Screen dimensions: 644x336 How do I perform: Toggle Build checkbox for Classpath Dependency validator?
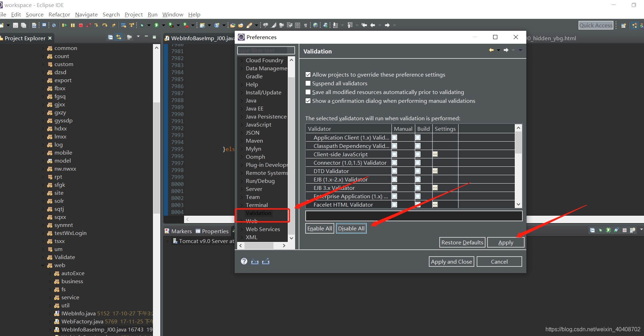(x=418, y=146)
